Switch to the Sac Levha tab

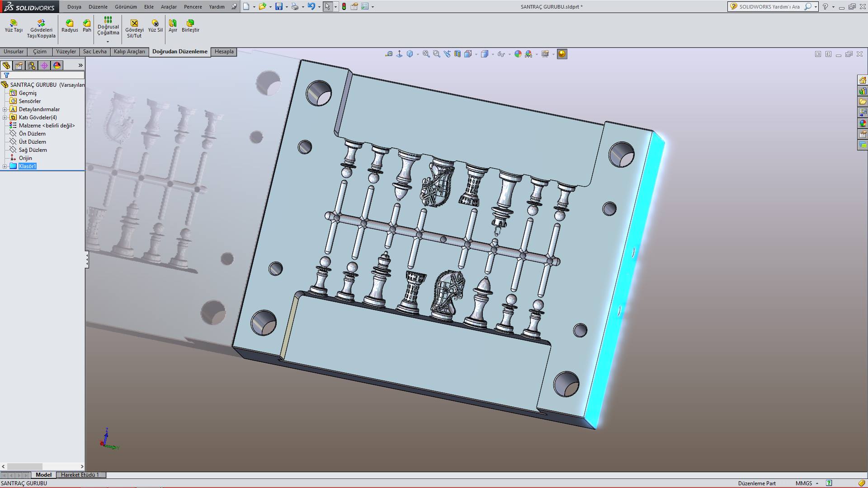pos(95,52)
